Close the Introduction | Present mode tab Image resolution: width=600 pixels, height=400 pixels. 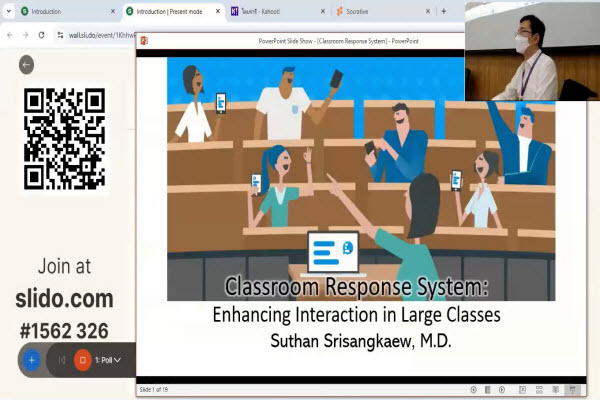[x=218, y=11]
